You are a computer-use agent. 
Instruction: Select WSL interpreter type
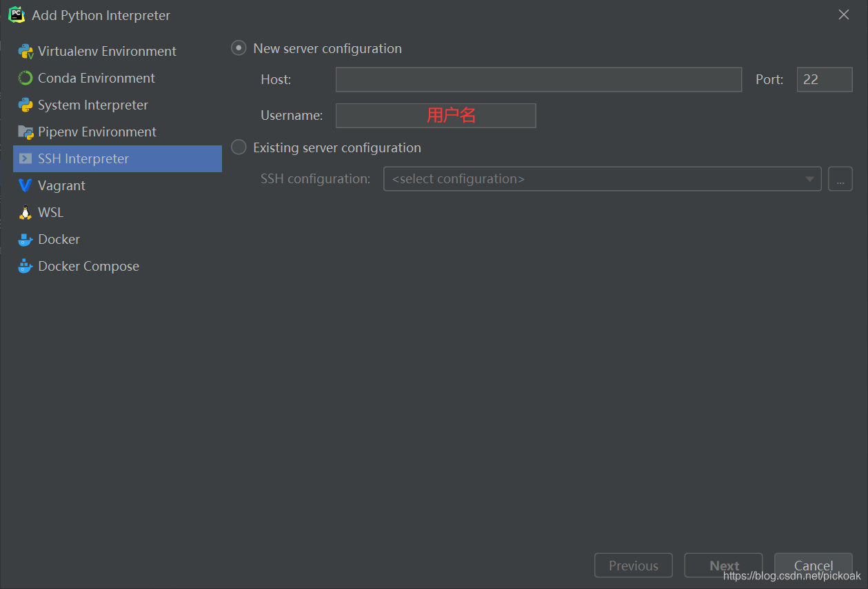117,213
